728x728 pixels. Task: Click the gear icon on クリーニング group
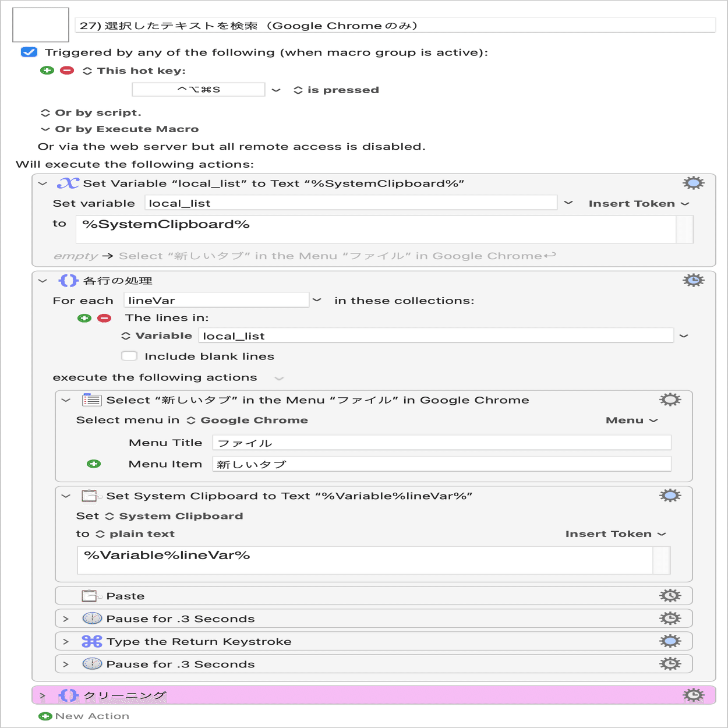pos(693,694)
